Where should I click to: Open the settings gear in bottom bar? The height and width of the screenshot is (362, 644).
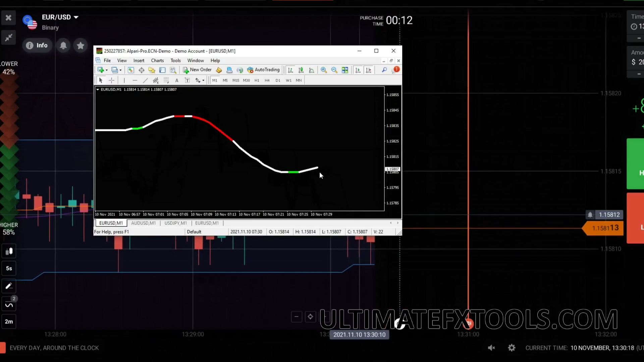pyautogui.click(x=512, y=348)
